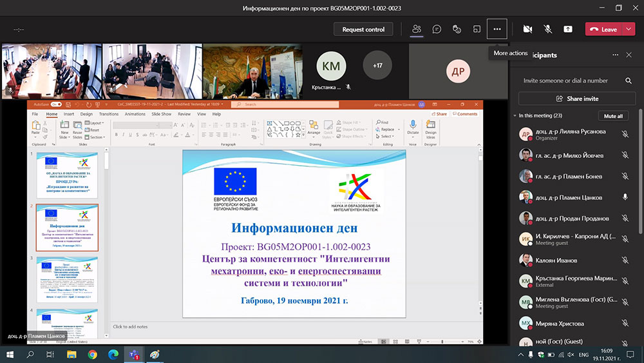Open the Transitions ribbon tab
Screen dimensions: 644x363
[x=108, y=114]
